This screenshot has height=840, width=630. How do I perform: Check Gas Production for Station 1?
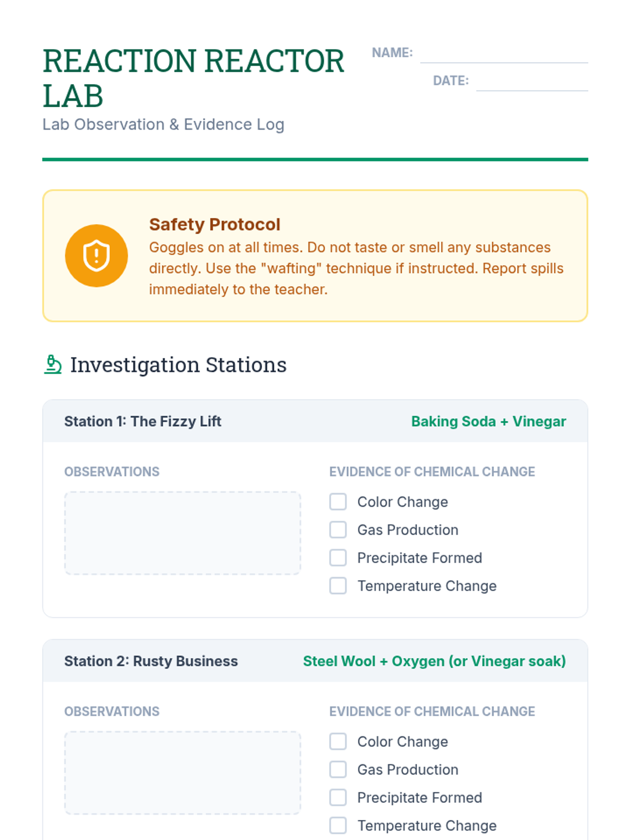tap(338, 530)
